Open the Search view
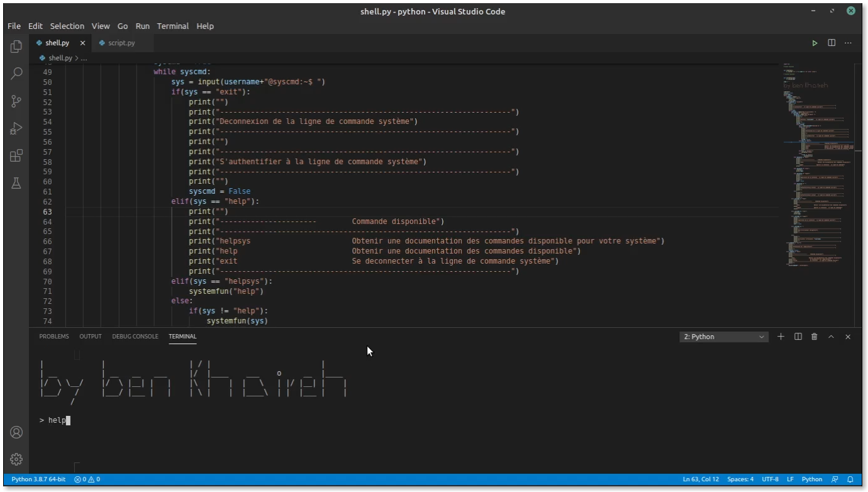This screenshot has height=492, width=868. click(16, 74)
